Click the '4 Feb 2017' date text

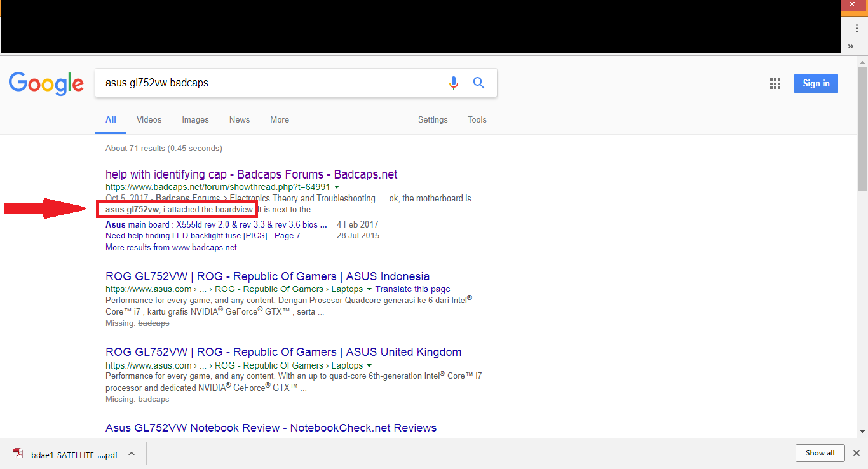point(358,224)
